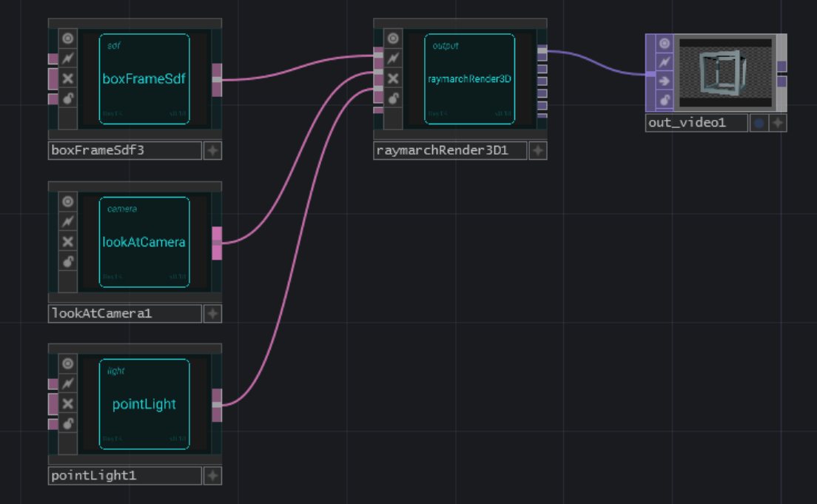The height and width of the screenshot is (504, 817).
Task: Toggle clone immune flag on raymarchRender3D1
Action: pos(393,58)
